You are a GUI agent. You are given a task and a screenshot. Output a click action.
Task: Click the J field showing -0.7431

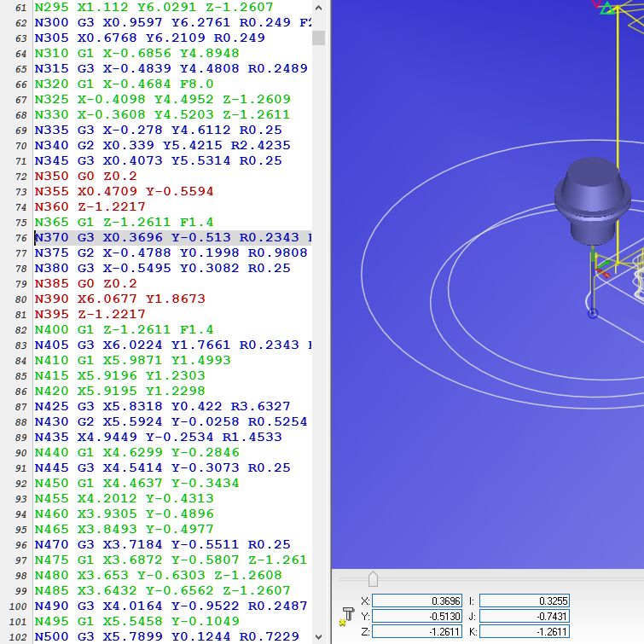point(525,616)
